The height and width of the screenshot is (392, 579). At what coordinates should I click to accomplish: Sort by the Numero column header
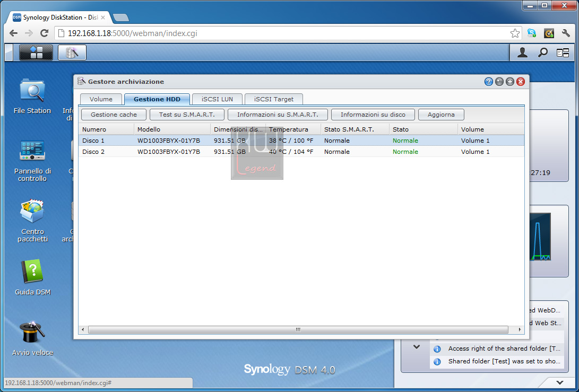(x=106, y=129)
